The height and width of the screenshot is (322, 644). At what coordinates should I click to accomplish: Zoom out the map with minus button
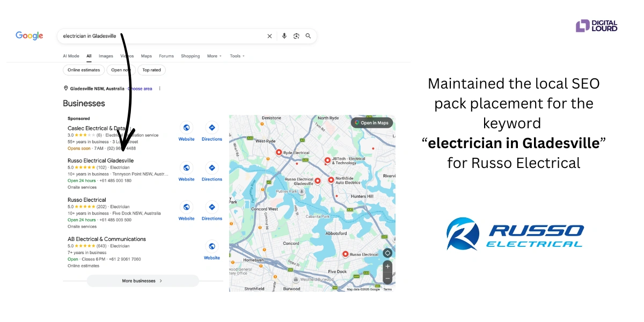pos(387,279)
